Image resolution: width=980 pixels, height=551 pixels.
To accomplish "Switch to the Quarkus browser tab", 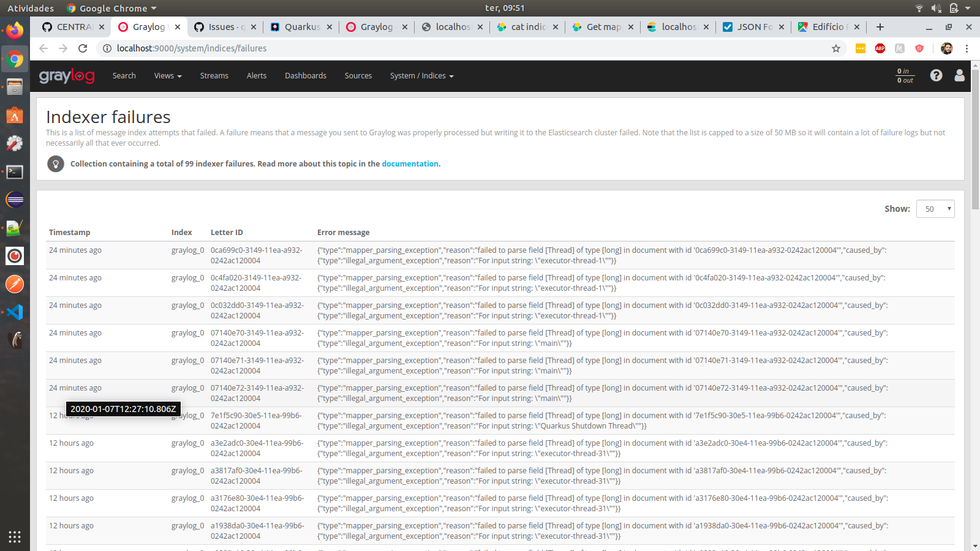I will [x=300, y=27].
